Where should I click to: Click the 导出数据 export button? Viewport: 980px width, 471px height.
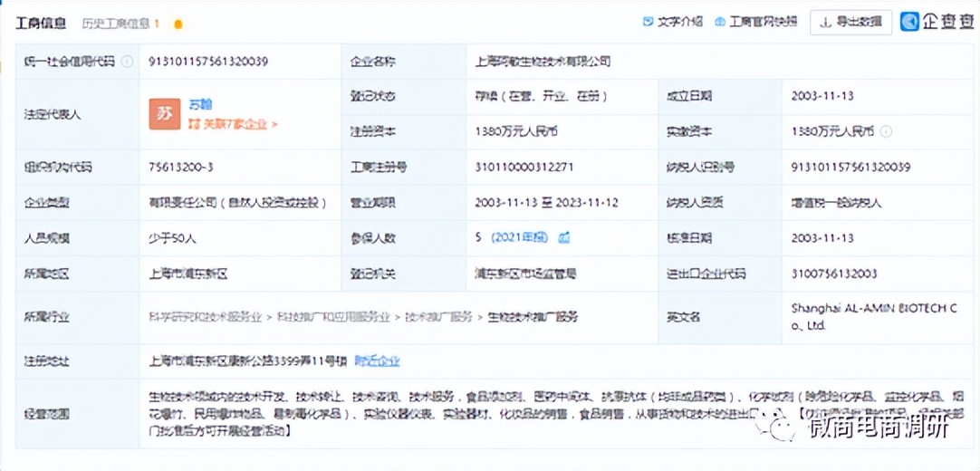[x=850, y=22]
